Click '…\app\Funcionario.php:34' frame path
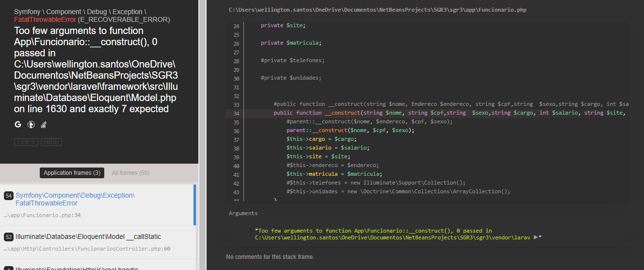 tap(42, 215)
